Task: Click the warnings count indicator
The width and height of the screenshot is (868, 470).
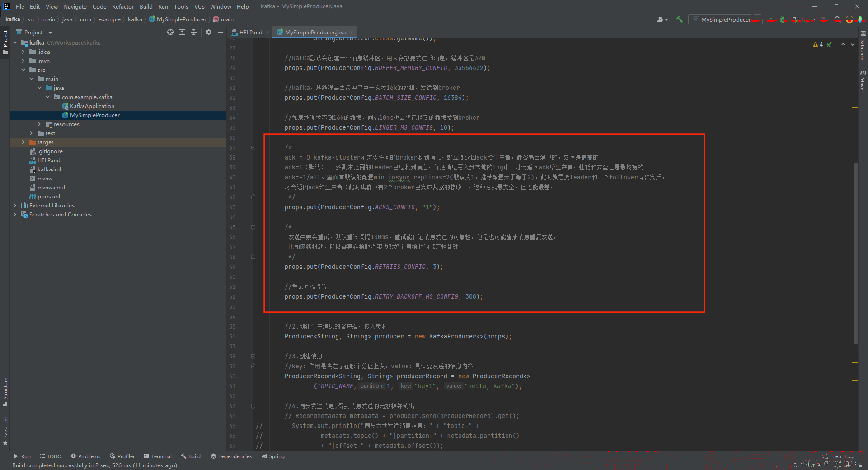Action: 818,44
